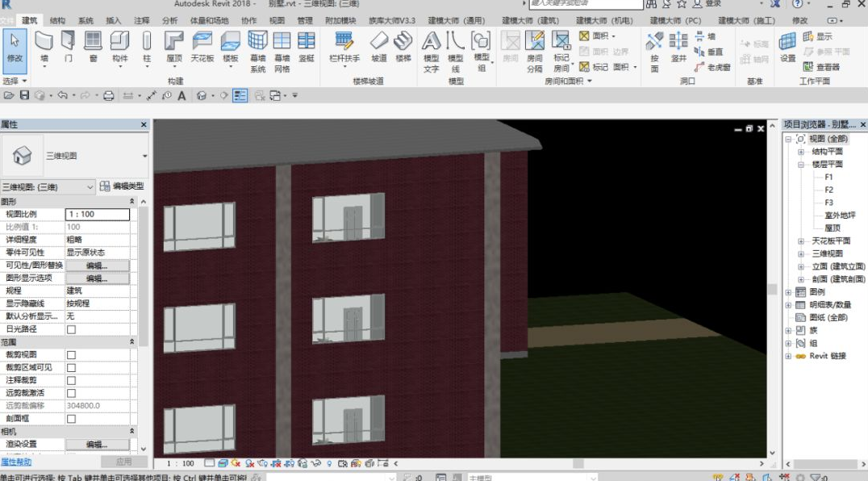Open the 注释 ribbon tab
Screen dimensions: 868x481
(x=142, y=20)
